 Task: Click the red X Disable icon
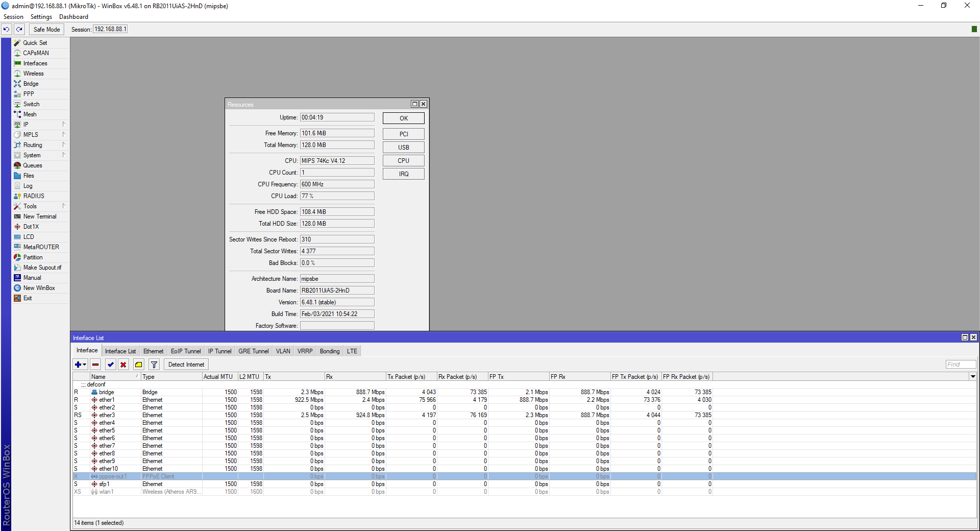[x=124, y=365]
